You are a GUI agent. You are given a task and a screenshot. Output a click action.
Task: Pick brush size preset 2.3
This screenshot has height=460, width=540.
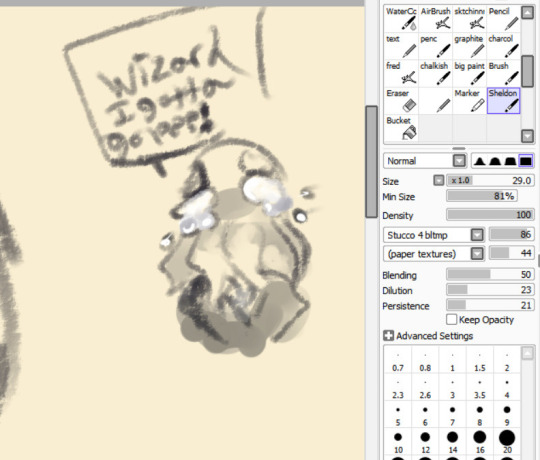[398, 388]
